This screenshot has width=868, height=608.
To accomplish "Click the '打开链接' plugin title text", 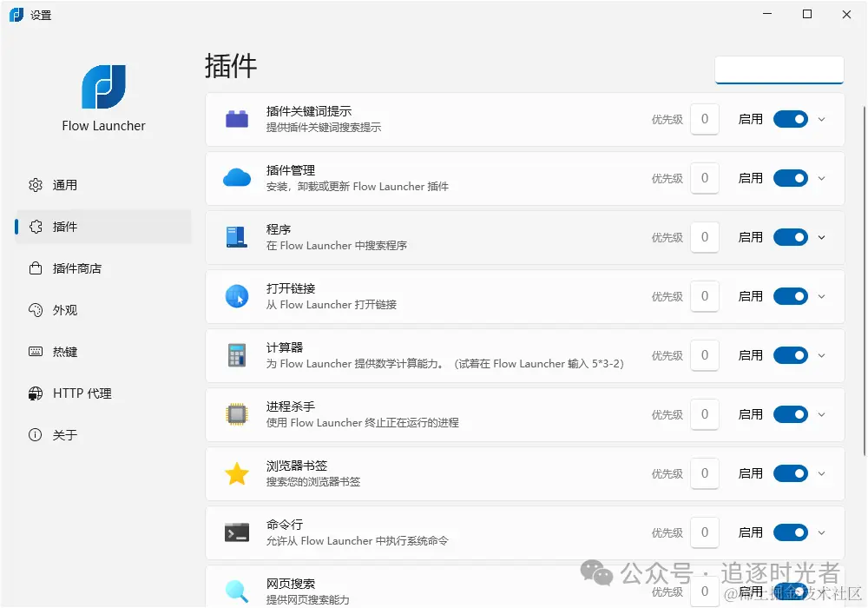I will tap(291, 288).
